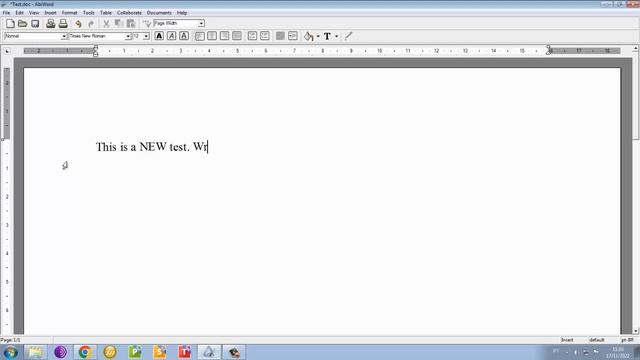Click the tab-stop type selector beside the ruler
The height and width of the screenshot is (360, 640).
(7, 51)
